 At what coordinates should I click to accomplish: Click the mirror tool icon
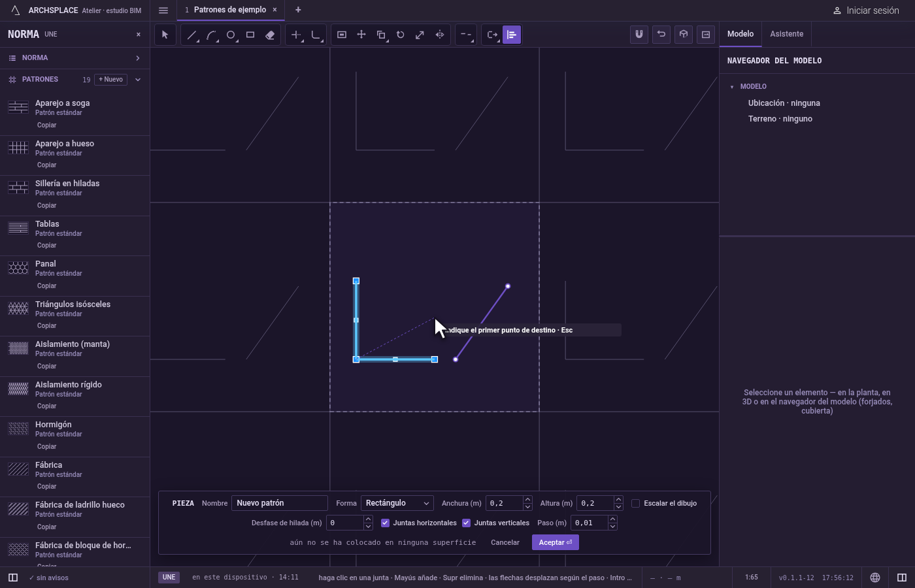pos(440,35)
